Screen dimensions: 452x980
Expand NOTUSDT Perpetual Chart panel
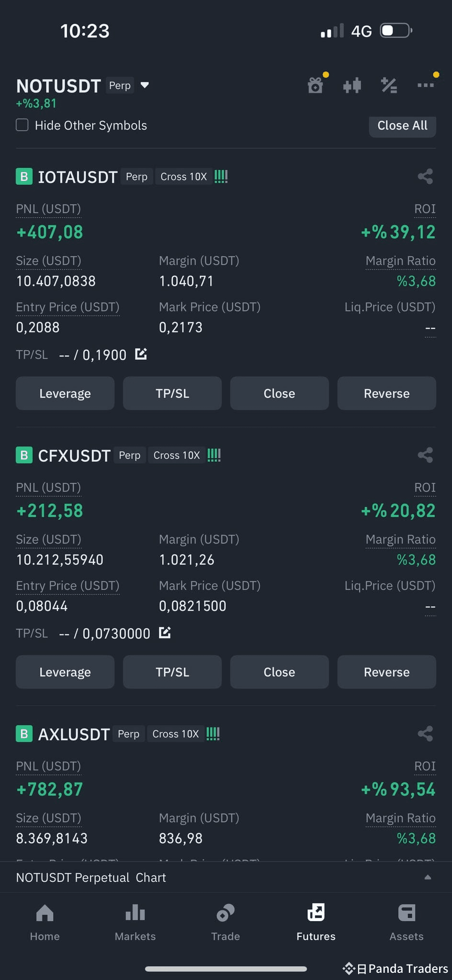(428, 877)
